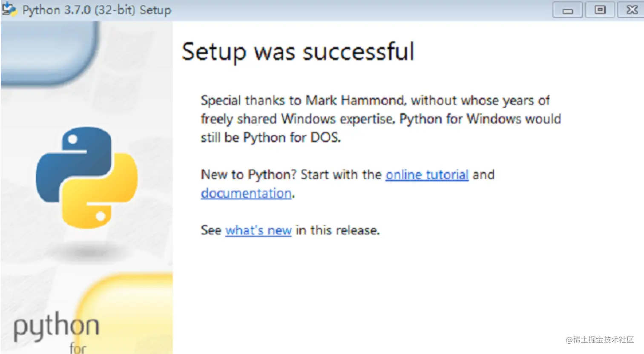Click the gray python wordmark in sidebar

tap(56, 327)
